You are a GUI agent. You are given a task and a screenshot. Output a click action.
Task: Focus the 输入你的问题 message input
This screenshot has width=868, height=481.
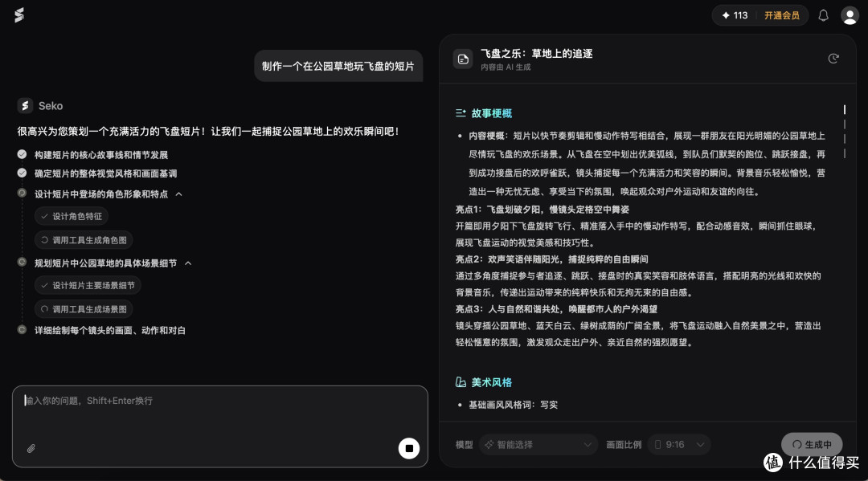coord(219,426)
